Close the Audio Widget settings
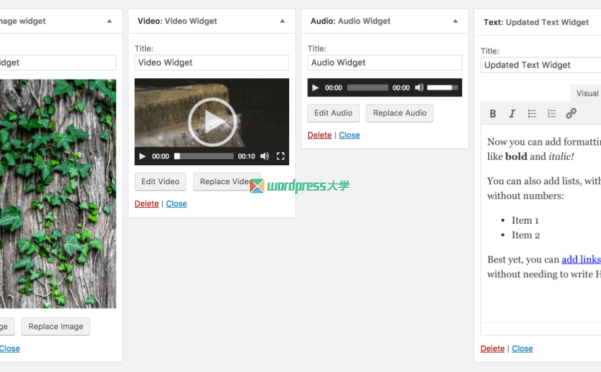 click(x=349, y=135)
